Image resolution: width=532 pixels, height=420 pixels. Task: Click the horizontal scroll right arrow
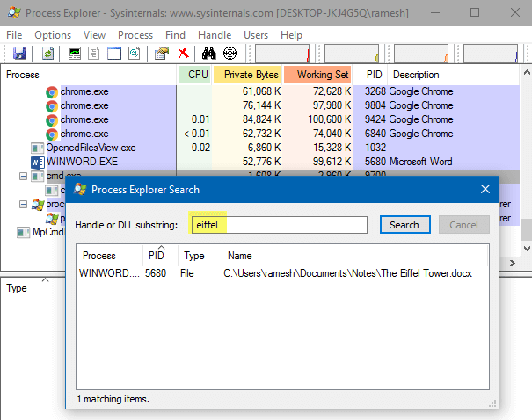513,263
